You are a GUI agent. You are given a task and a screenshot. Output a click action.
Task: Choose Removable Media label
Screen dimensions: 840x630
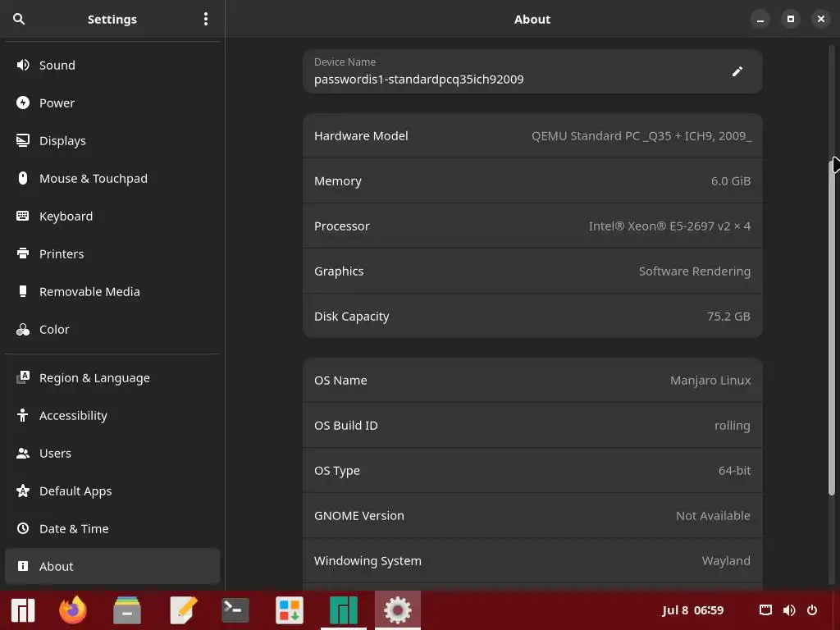(89, 291)
